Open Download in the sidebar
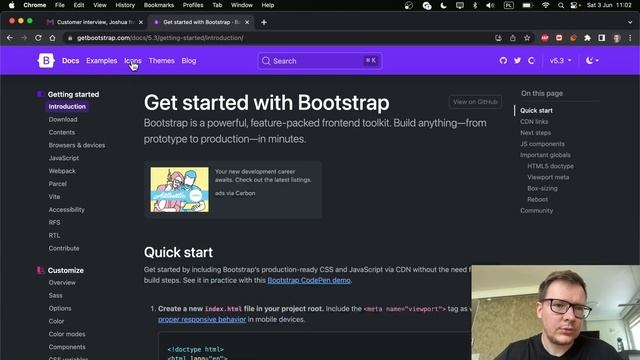Viewport: 640px width, 360px height. (x=63, y=120)
